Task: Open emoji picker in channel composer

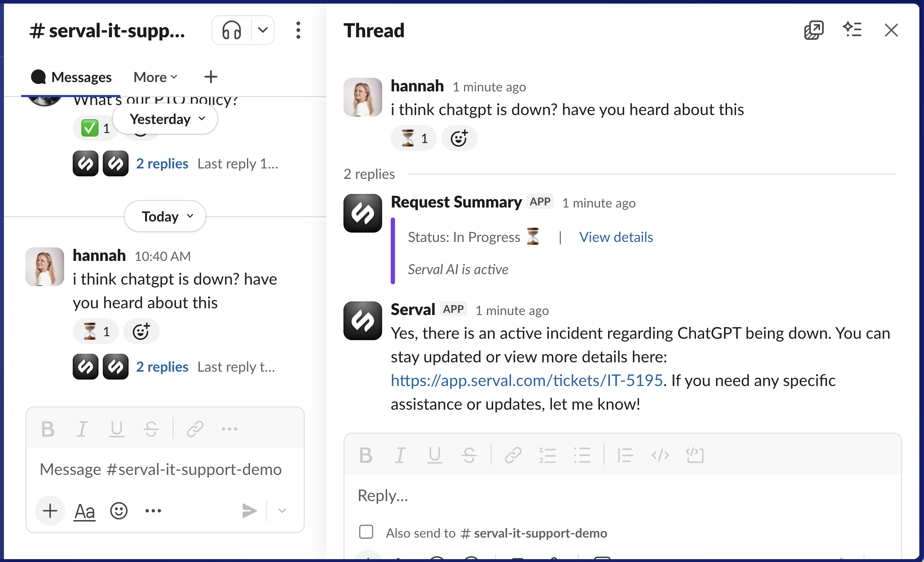Action: (x=119, y=511)
